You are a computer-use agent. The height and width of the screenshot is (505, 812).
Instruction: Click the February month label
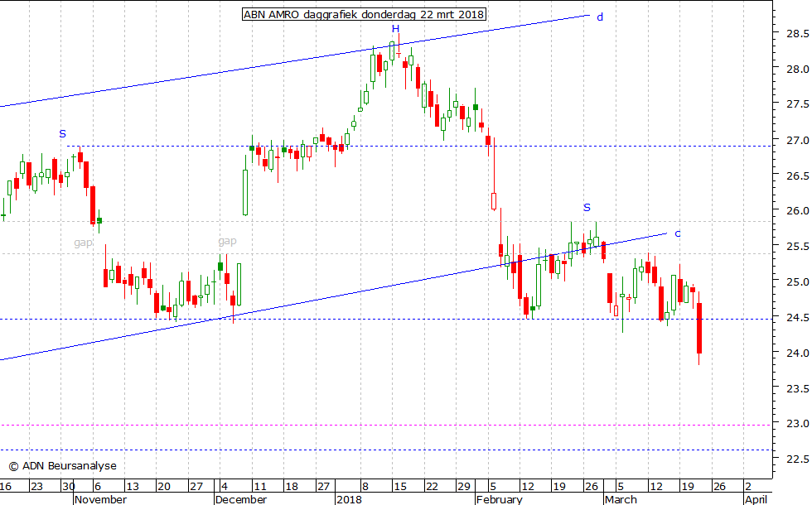pos(499,499)
